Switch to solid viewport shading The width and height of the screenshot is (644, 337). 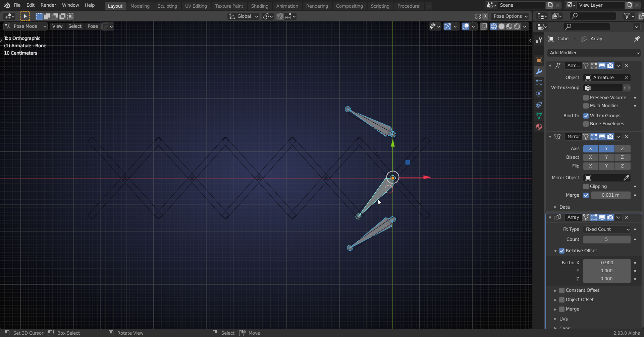coord(501,26)
